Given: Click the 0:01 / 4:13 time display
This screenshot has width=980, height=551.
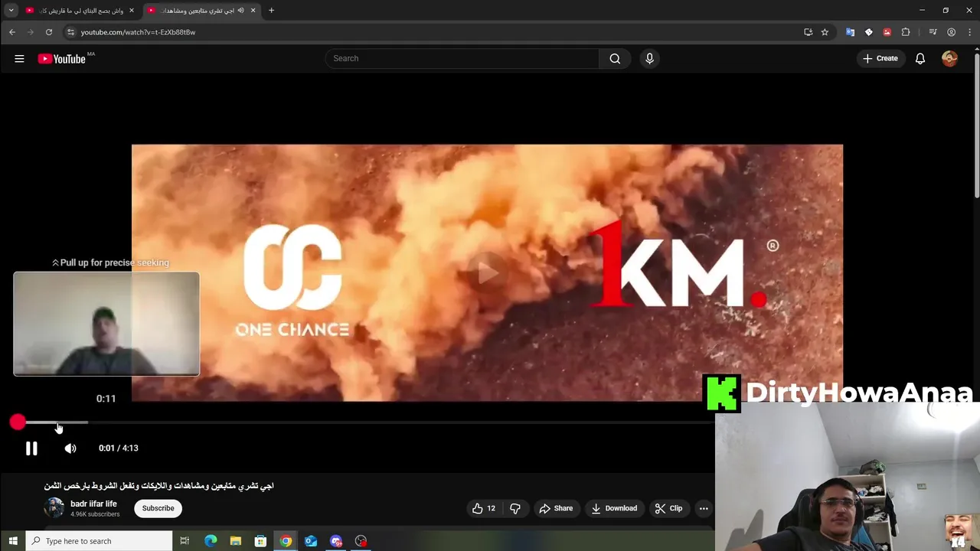Looking at the screenshot, I should 119,448.
